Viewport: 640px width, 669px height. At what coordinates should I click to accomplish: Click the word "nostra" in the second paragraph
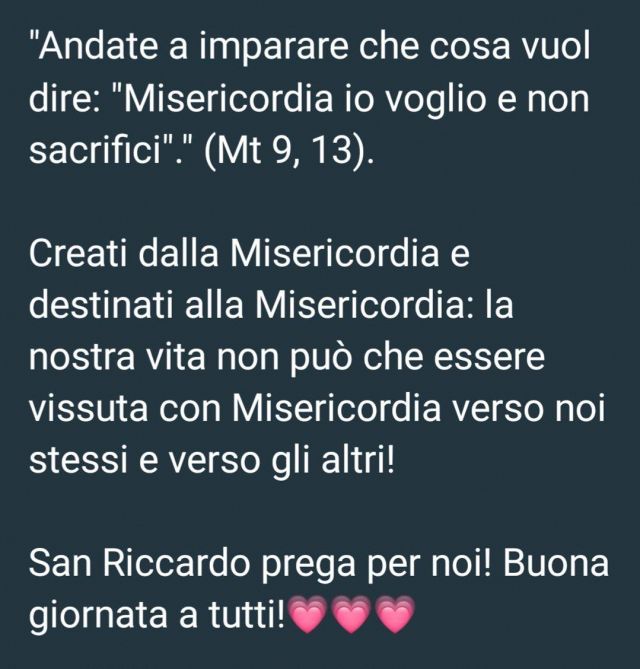click(82, 359)
